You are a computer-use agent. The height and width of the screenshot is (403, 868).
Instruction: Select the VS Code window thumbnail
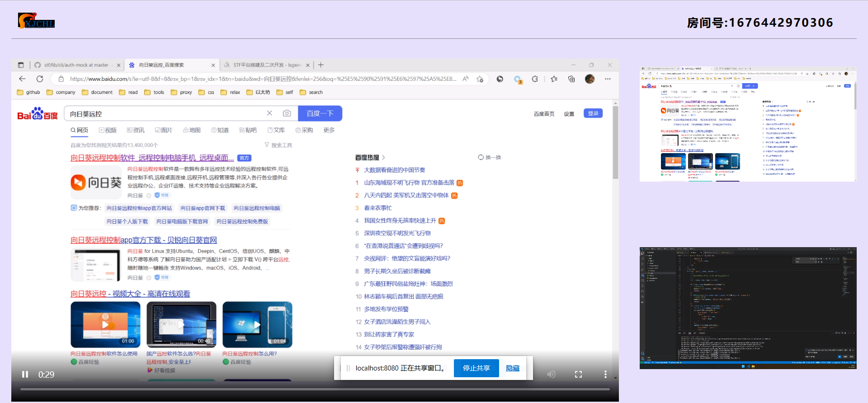click(748, 308)
